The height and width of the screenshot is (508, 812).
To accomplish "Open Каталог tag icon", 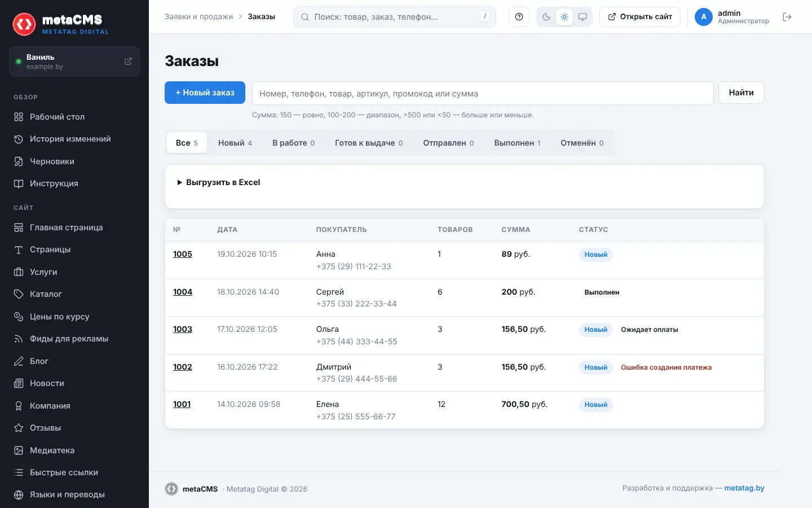I will pyautogui.click(x=19, y=294).
